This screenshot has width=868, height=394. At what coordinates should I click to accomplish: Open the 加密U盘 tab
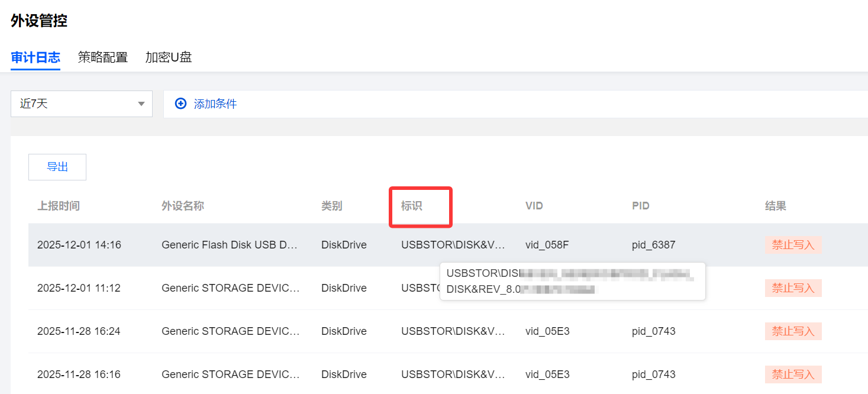[169, 57]
